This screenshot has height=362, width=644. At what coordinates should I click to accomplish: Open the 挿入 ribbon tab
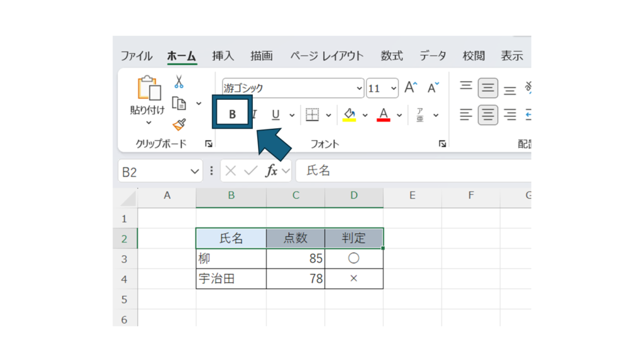[x=223, y=56]
